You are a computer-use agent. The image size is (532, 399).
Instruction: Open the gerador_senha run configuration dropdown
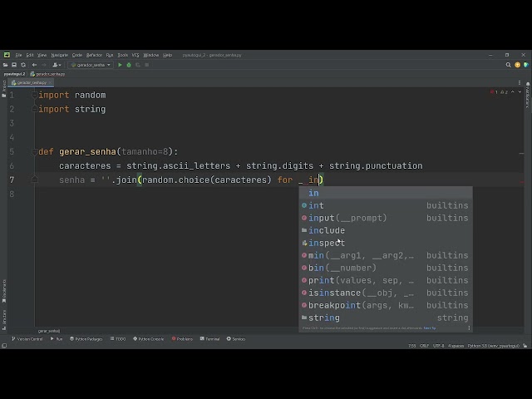click(91, 65)
